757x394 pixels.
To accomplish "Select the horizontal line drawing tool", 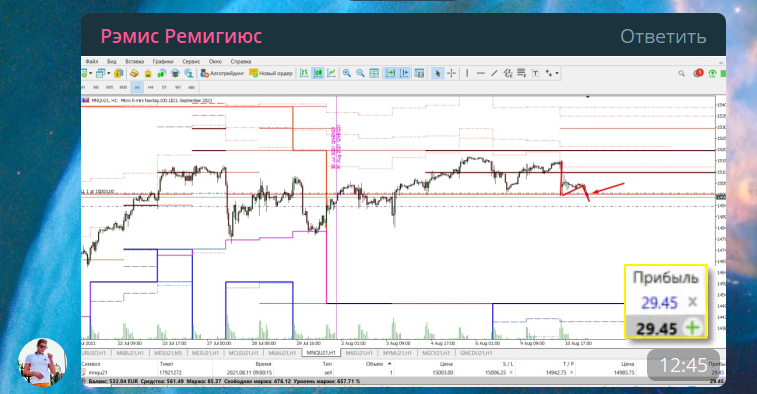I will coord(480,73).
